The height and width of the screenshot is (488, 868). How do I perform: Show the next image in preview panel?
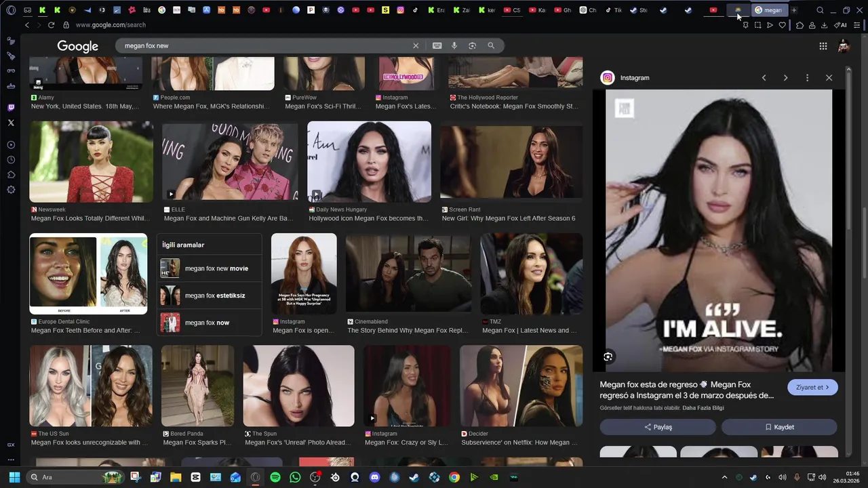pos(785,78)
